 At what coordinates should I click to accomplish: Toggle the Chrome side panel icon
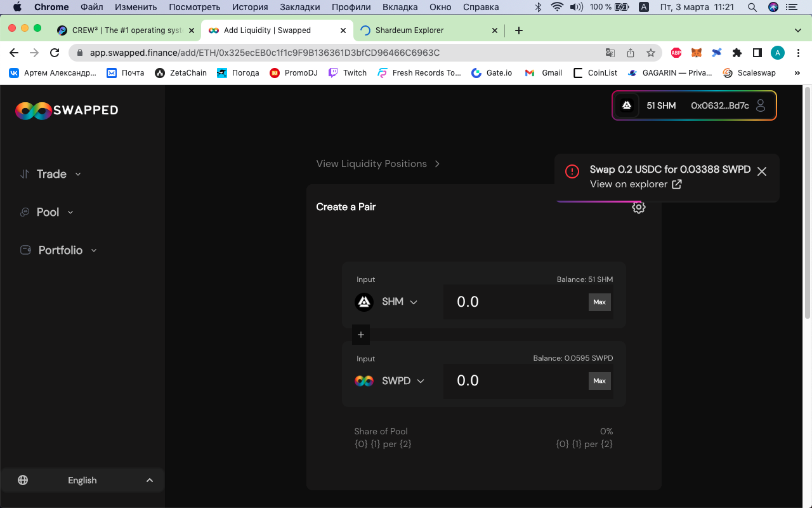click(757, 53)
